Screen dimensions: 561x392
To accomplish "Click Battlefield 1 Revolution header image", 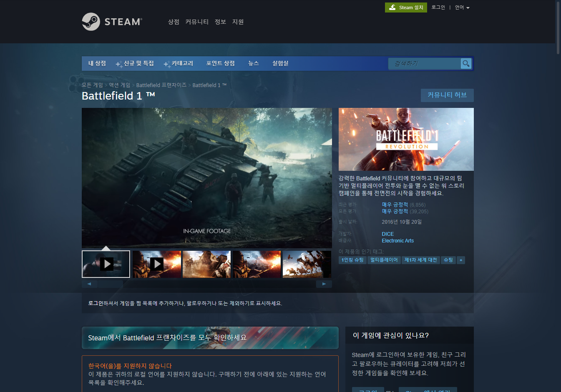I will tap(406, 139).
